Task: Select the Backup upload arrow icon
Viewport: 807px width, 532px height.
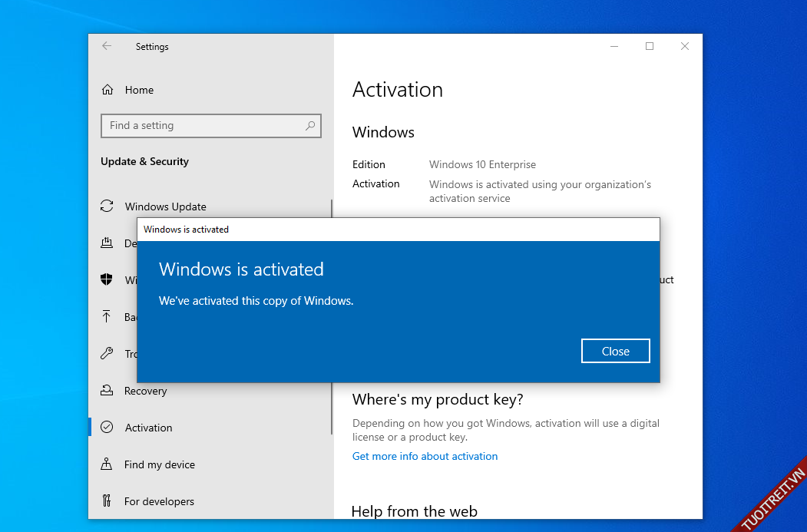Action: click(107, 317)
